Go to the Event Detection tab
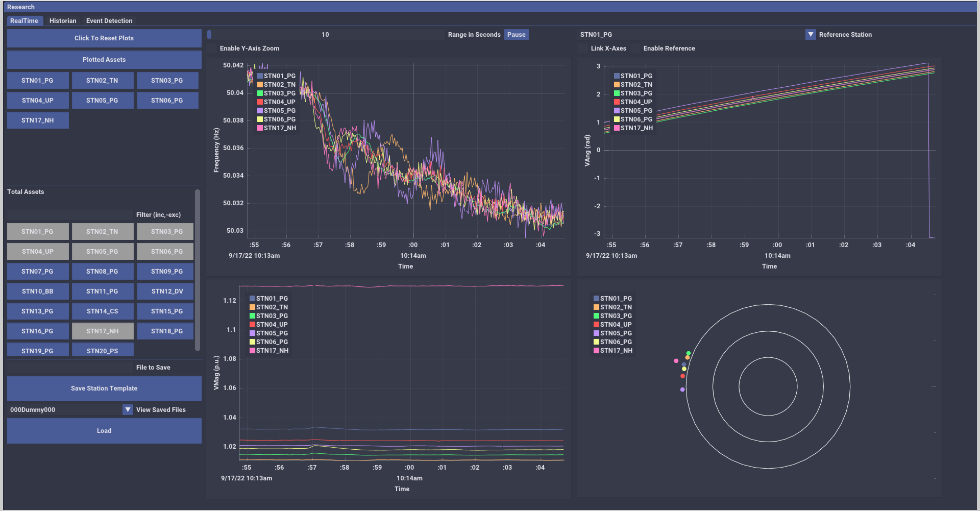Viewport: 980px width, 511px height. point(109,21)
